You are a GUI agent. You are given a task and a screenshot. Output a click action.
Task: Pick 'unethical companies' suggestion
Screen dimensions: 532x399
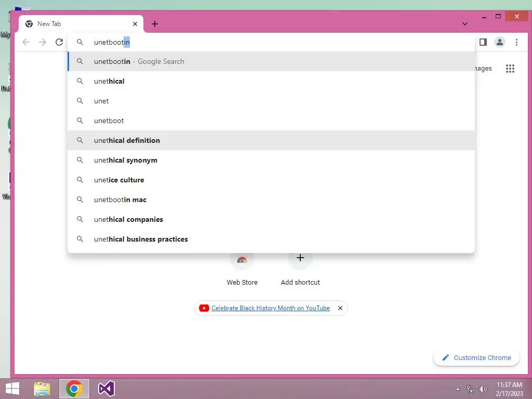click(271, 219)
